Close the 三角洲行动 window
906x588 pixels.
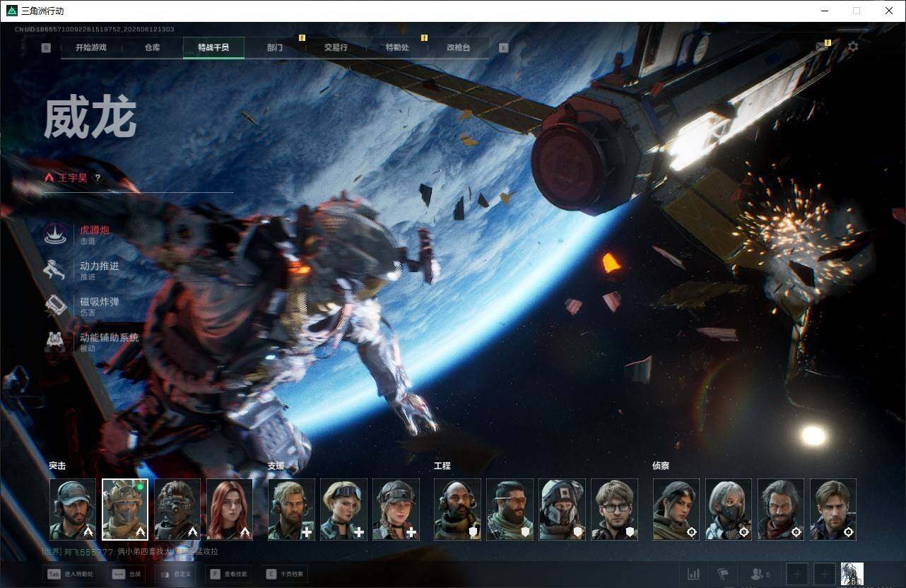click(x=889, y=11)
